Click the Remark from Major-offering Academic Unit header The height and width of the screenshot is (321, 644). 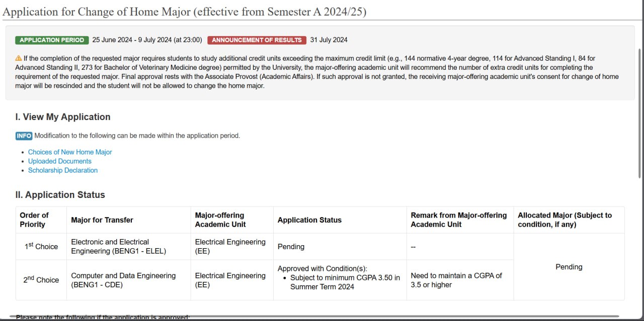tap(459, 220)
